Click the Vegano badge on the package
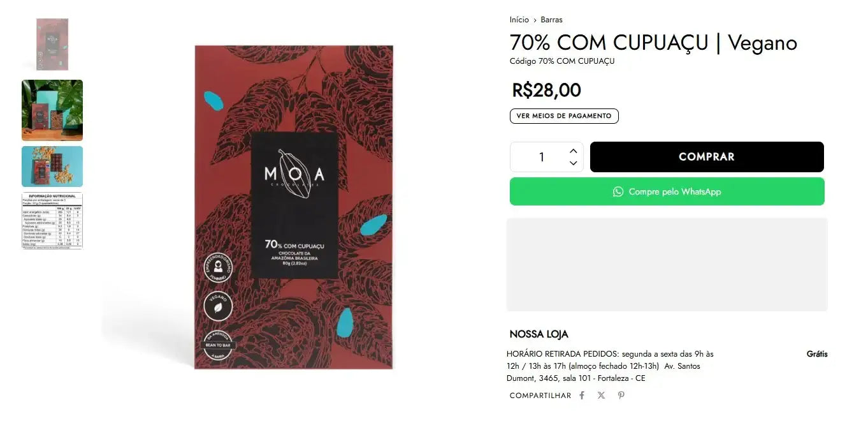This screenshot has height=423, width=868. [218, 306]
